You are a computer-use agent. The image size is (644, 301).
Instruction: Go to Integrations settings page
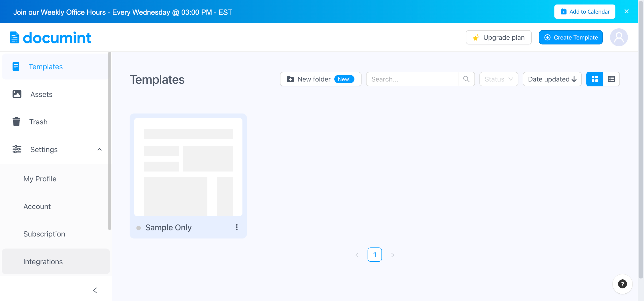(x=43, y=262)
